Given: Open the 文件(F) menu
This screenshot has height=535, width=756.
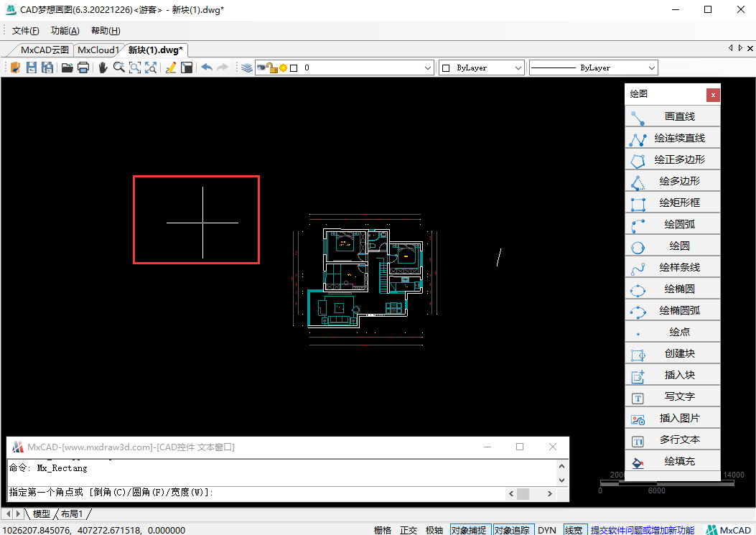Looking at the screenshot, I should tap(26, 31).
